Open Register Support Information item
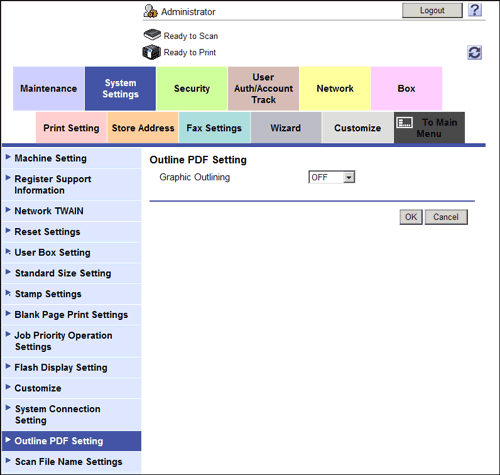Image resolution: width=500 pixels, height=475 pixels. pyautogui.click(x=71, y=185)
